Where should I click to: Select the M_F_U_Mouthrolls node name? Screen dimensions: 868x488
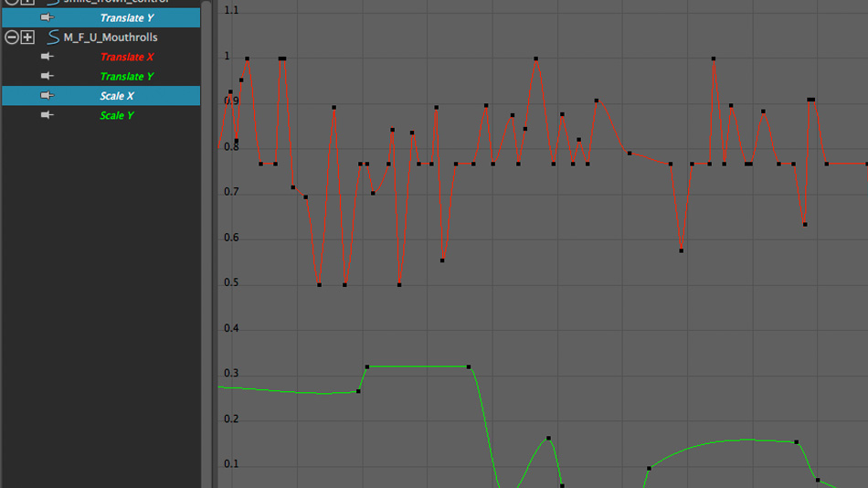tap(111, 37)
